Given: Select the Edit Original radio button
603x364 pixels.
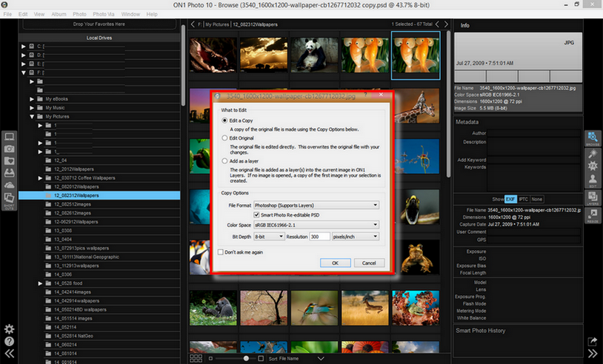Looking at the screenshot, I should (225, 138).
